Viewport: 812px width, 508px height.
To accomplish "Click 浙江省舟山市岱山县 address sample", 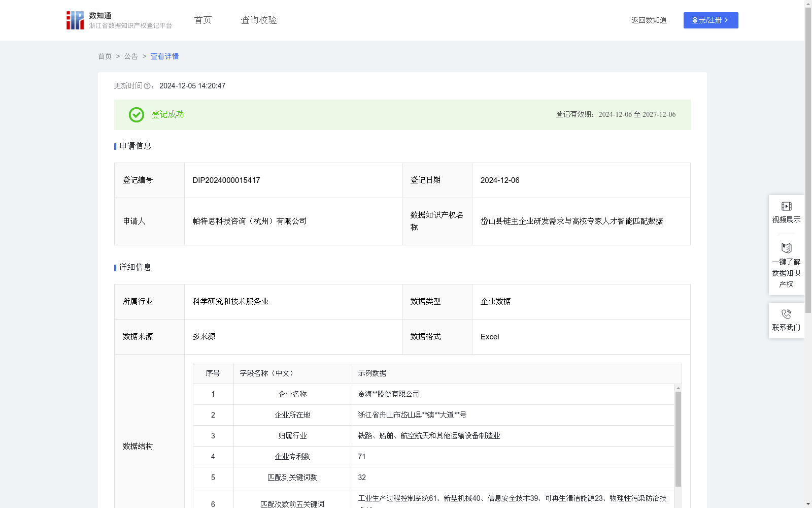I will 412,415.
